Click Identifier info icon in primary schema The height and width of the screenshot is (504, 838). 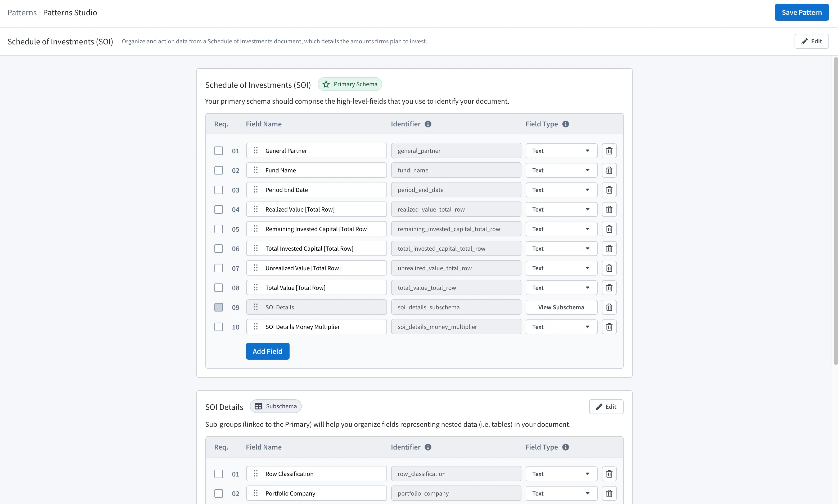pyautogui.click(x=428, y=124)
